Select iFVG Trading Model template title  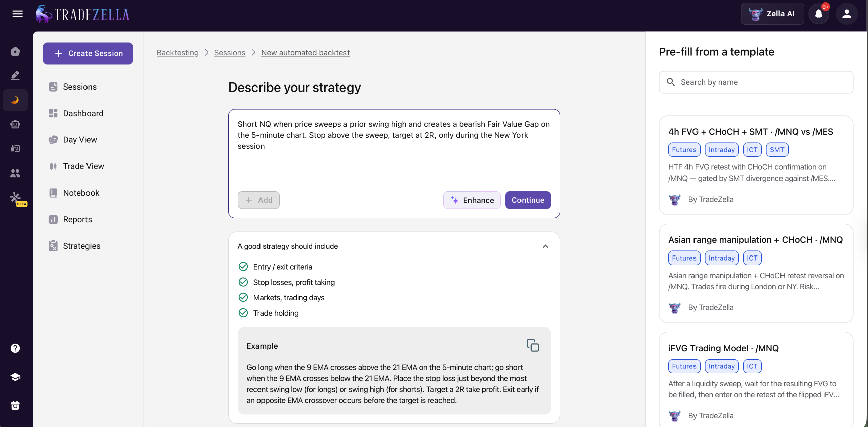[724, 348]
